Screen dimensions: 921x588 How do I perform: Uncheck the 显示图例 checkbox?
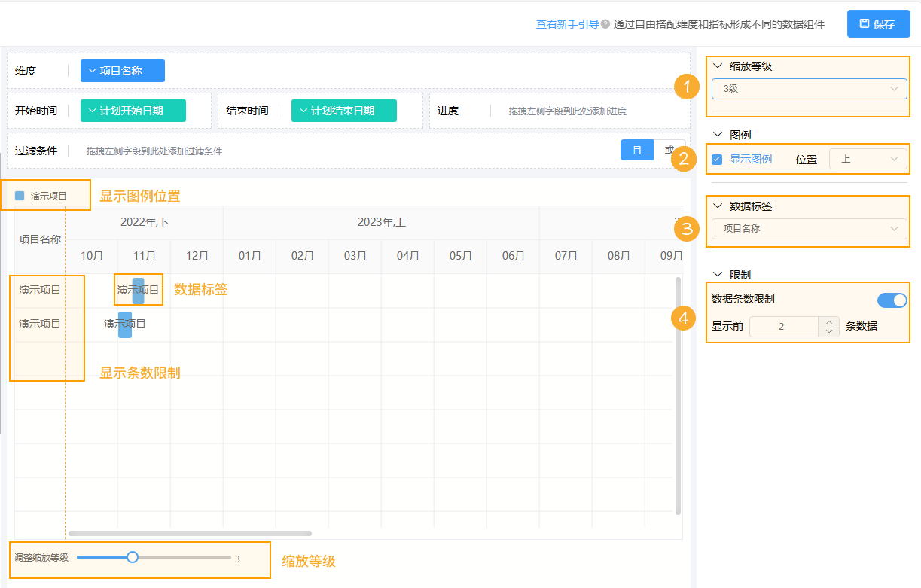[715, 158]
